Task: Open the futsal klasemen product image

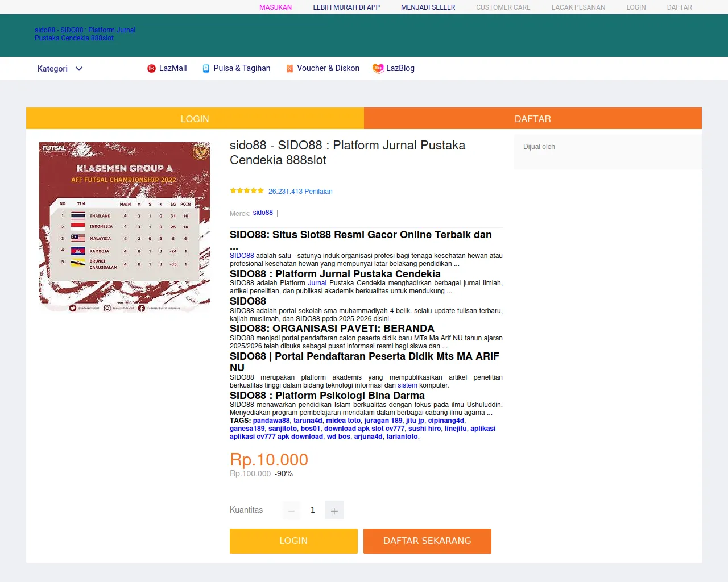Action: coord(125,227)
